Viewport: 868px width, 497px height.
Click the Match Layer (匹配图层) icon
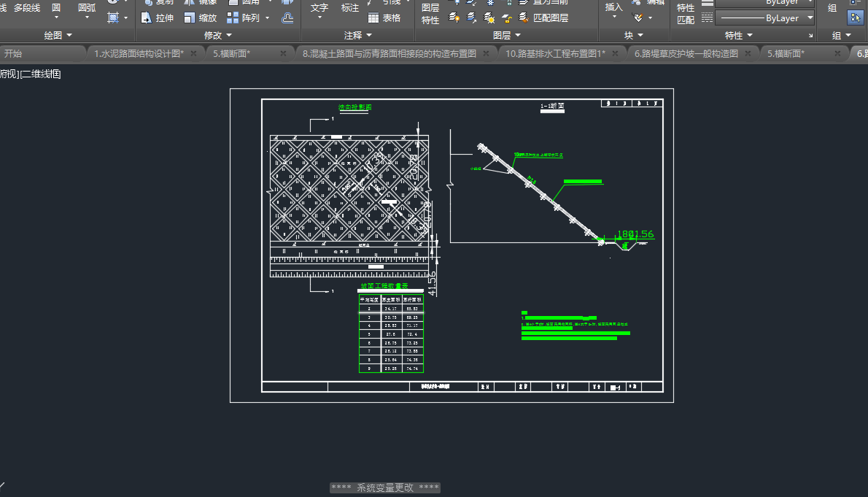click(523, 18)
